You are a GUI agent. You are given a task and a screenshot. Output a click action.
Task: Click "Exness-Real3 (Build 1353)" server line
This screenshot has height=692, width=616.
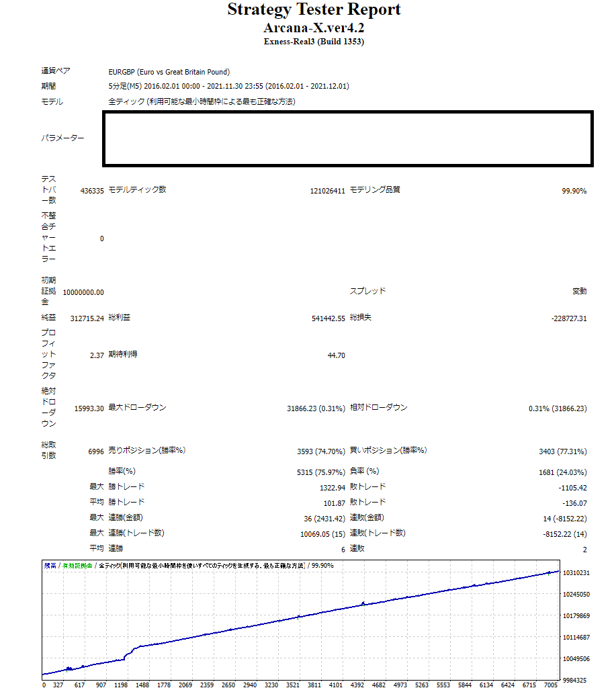(x=314, y=42)
